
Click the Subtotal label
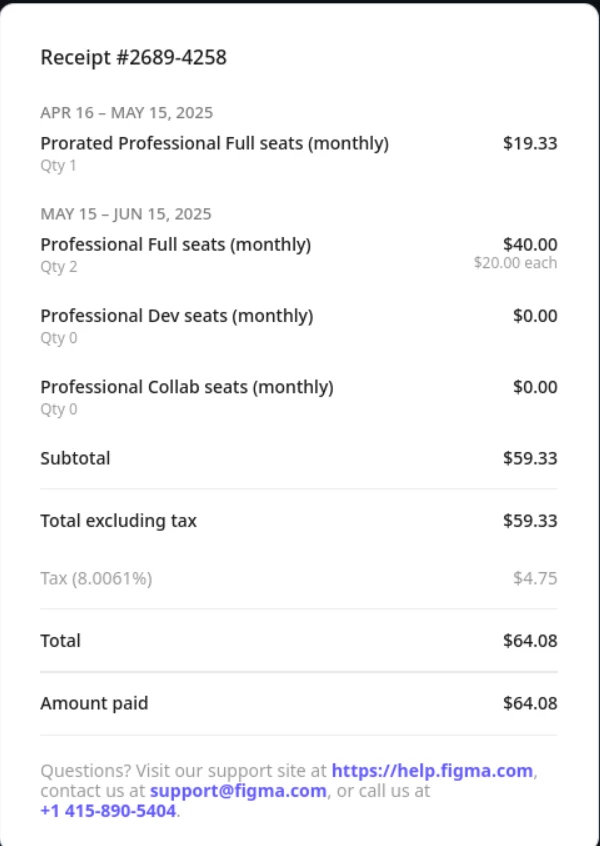(x=75, y=459)
